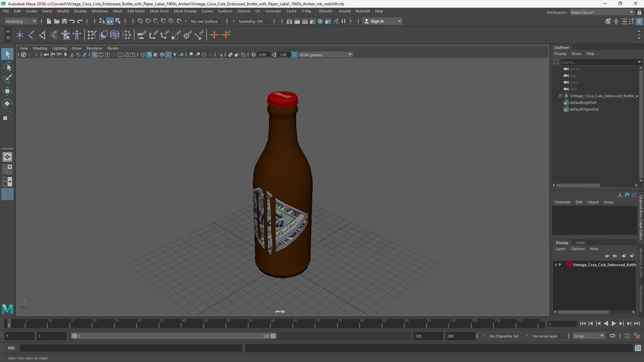Click frame 60 on the time slider
The image size is (644, 362).
(273, 324)
